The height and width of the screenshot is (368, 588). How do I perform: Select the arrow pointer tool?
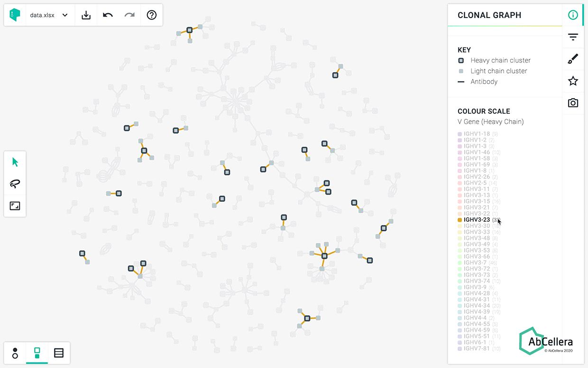point(15,162)
